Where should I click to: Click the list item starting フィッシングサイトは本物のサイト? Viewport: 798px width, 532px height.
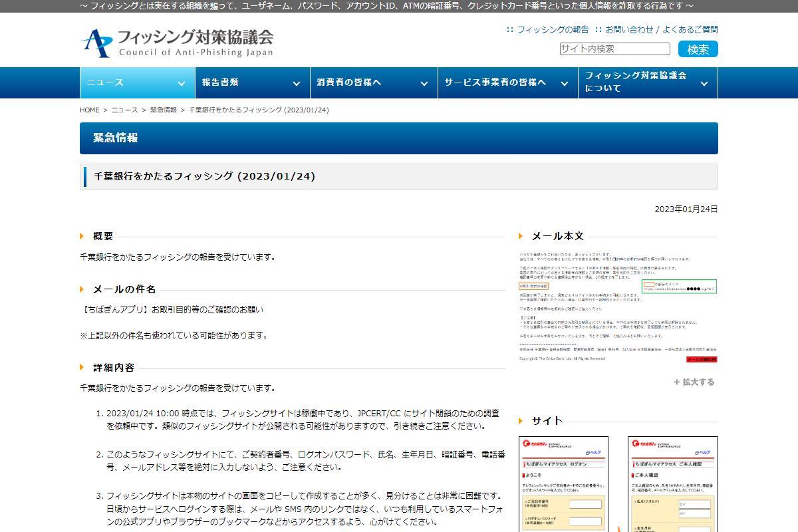point(306,509)
